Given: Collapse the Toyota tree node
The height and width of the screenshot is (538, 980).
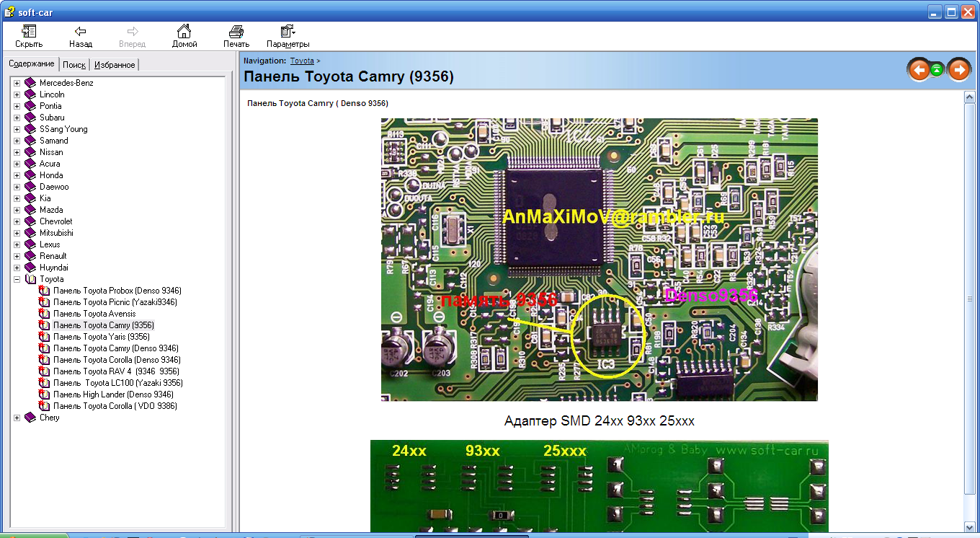Looking at the screenshot, I should (x=17, y=279).
